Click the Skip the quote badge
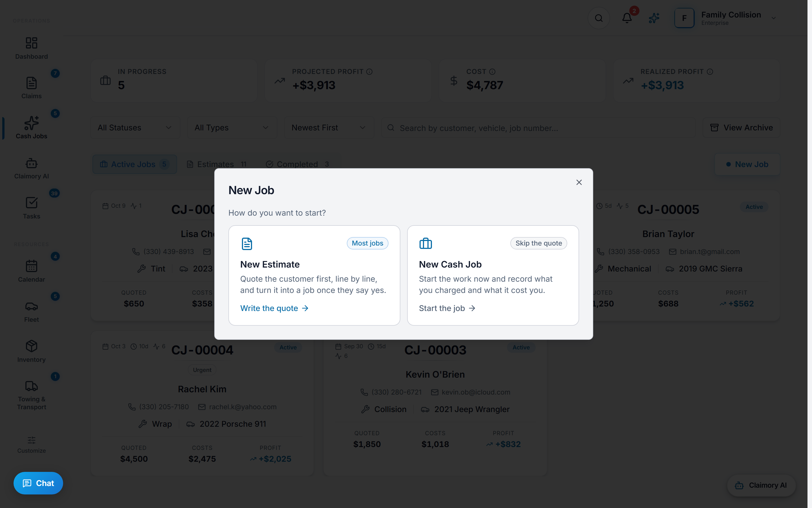 (x=539, y=243)
